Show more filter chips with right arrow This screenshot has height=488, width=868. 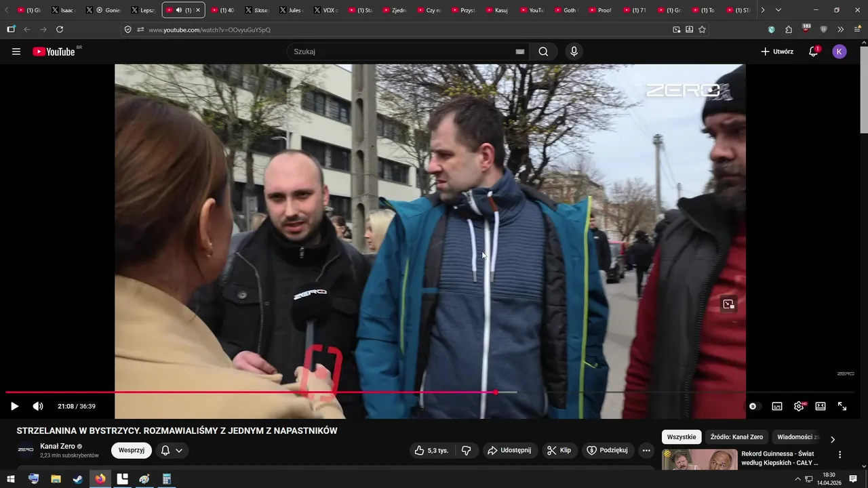pos(833,439)
